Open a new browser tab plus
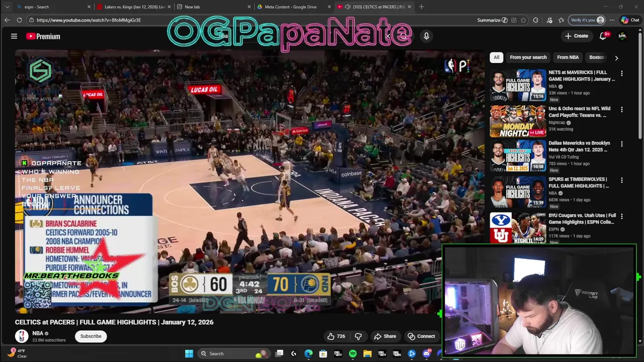The width and height of the screenshot is (644, 362). (421, 7)
